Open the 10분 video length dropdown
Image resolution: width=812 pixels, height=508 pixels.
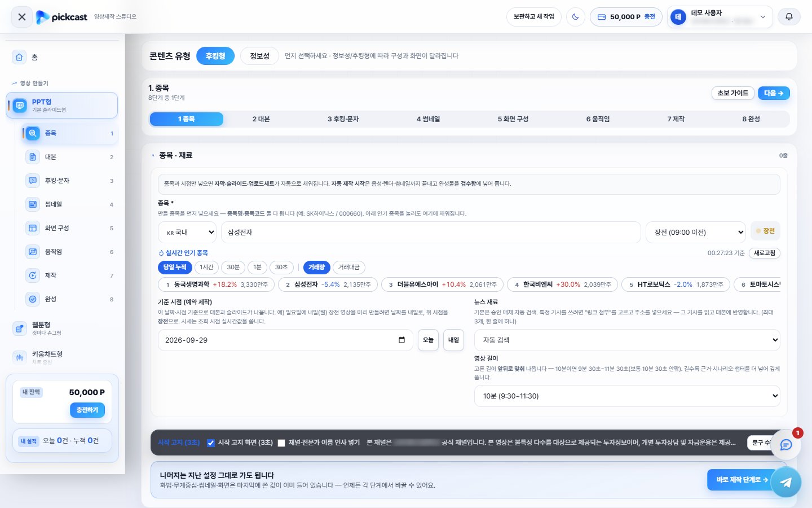tap(627, 396)
